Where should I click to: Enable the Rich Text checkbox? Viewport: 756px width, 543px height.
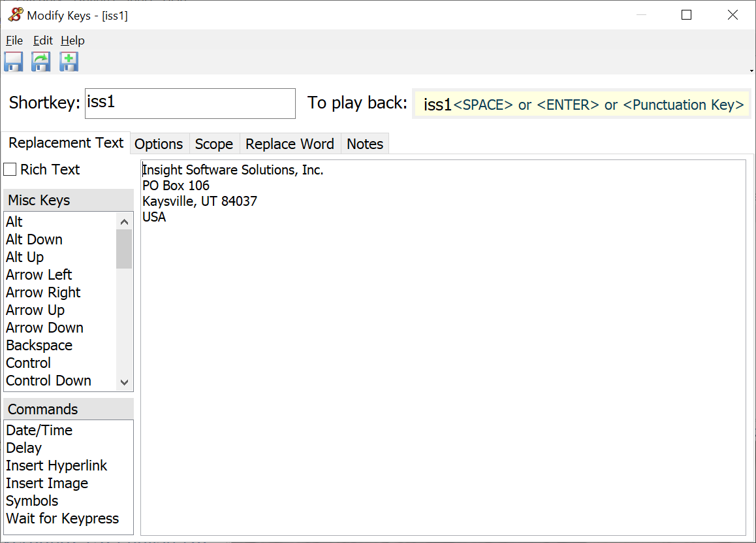click(10, 170)
